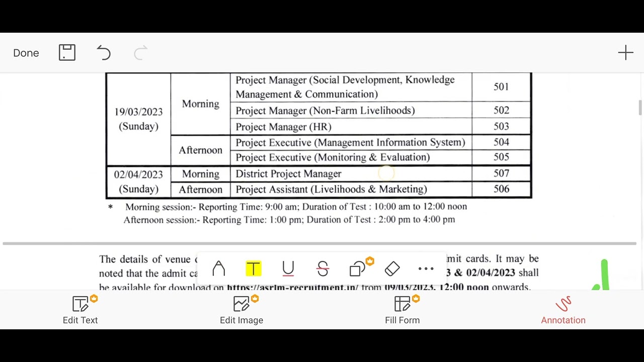This screenshot has width=644, height=362.
Task: Open the Annotation tab
Action: (x=563, y=310)
